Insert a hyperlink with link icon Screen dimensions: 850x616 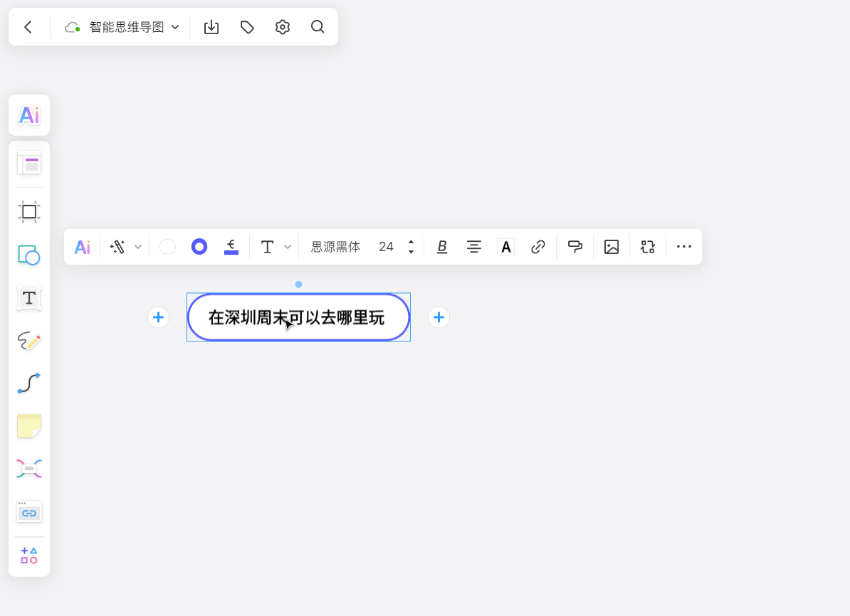click(x=537, y=247)
